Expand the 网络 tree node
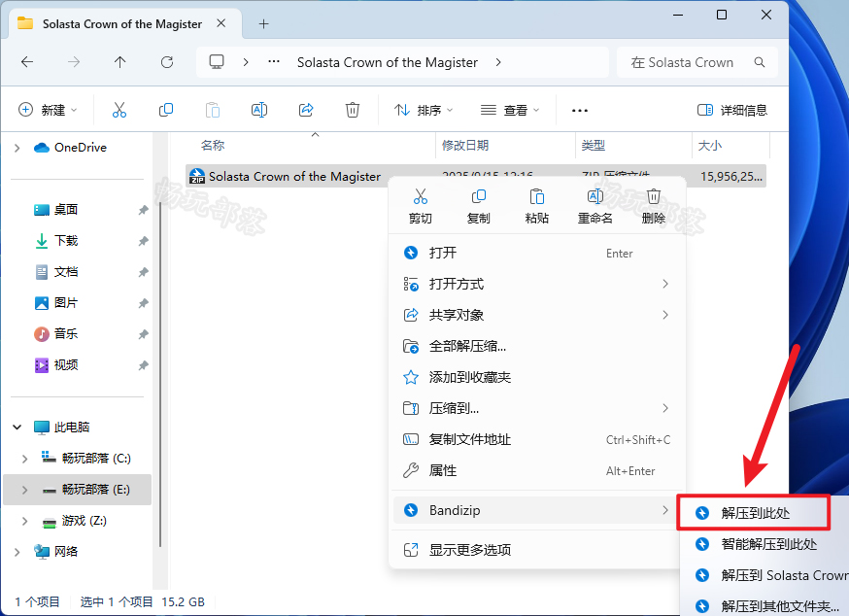The image size is (849, 616). [x=17, y=552]
